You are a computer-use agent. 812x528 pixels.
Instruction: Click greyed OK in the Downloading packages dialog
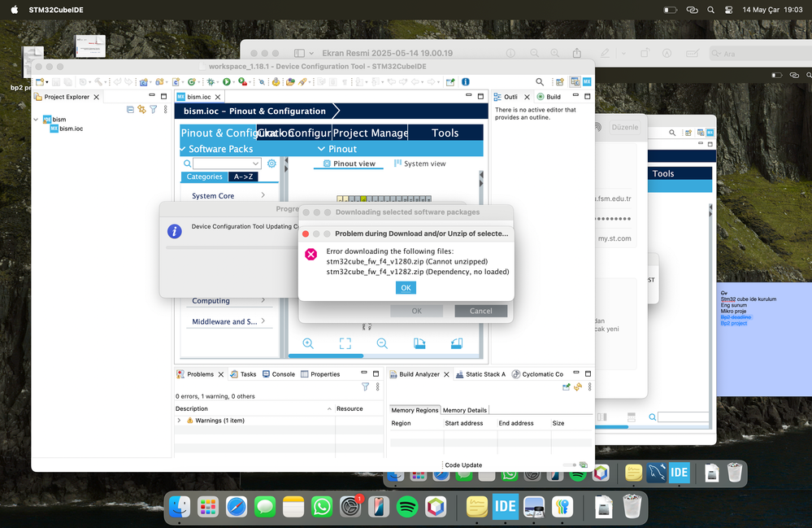416,311
